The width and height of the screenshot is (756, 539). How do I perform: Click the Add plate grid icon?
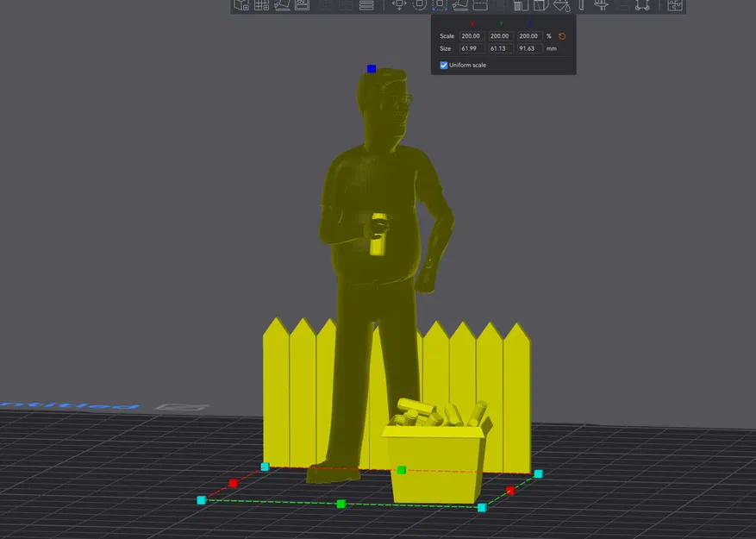pyautogui.click(x=261, y=5)
